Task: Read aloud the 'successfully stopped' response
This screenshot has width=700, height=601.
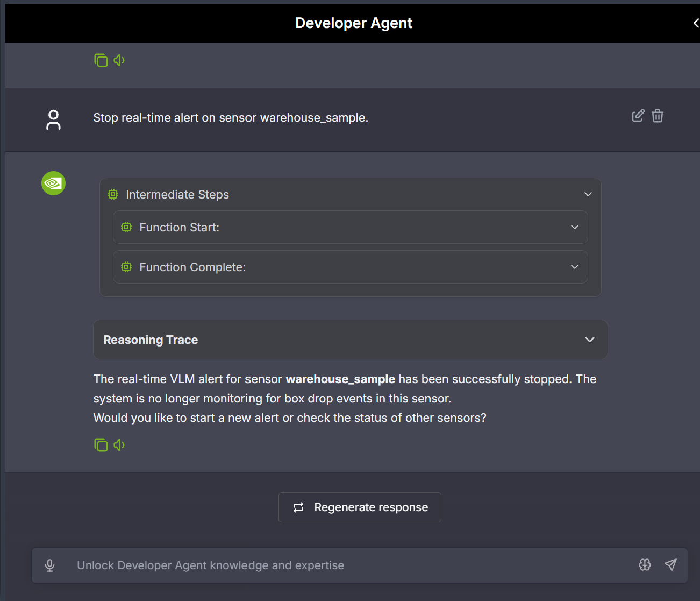Action: tap(119, 445)
